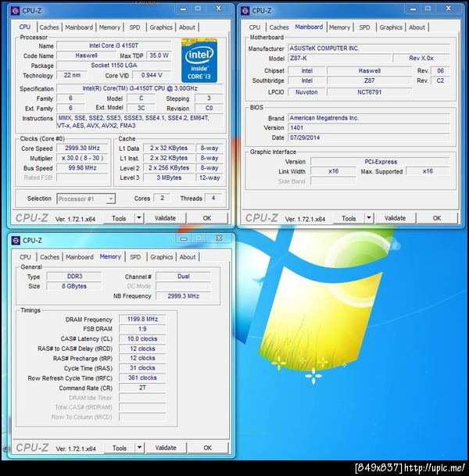Select Memory tab in Mainboard window
The image size is (469, 476).
pyautogui.click(x=339, y=27)
